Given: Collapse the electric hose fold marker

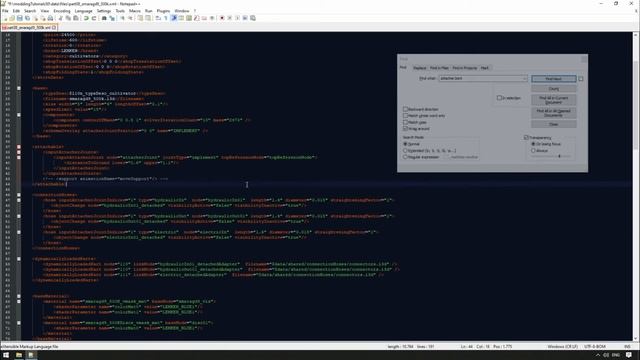Looking at the screenshot, I should 19,232.
